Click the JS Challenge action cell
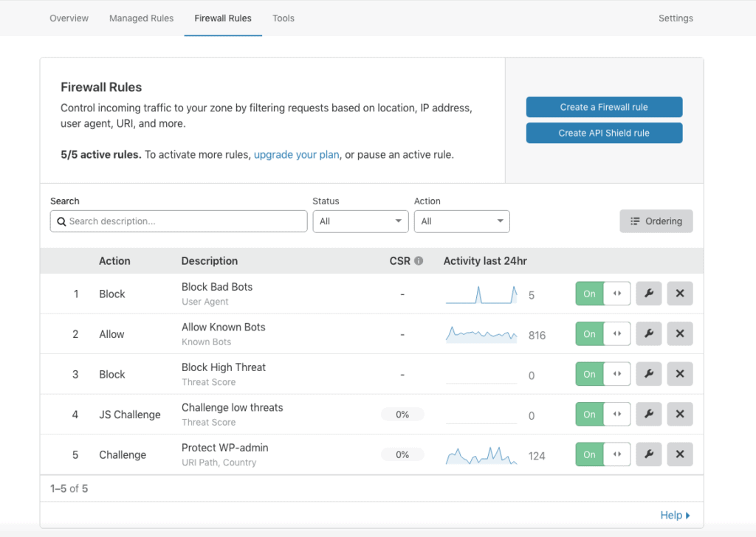The image size is (756, 537). [x=130, y=415]
